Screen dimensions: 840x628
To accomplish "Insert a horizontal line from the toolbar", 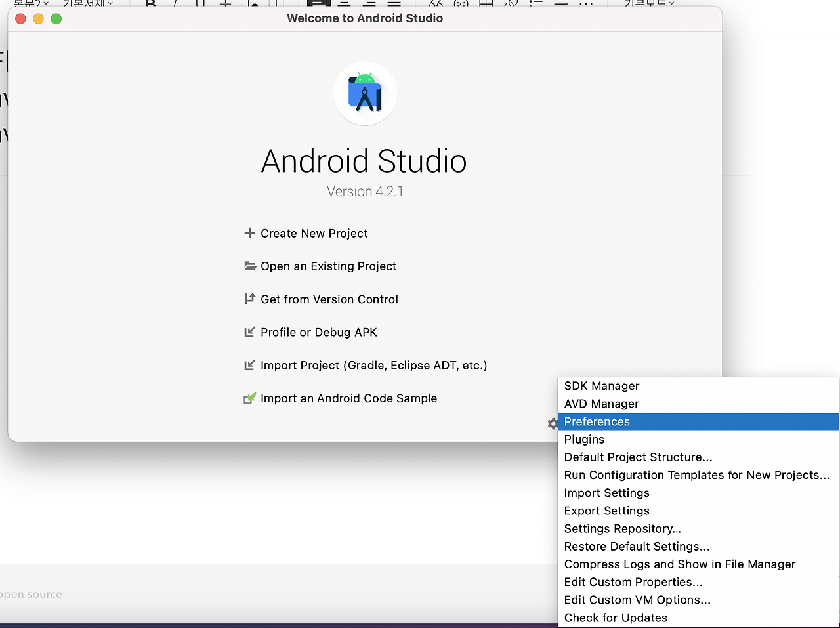I will click(561, 3).
